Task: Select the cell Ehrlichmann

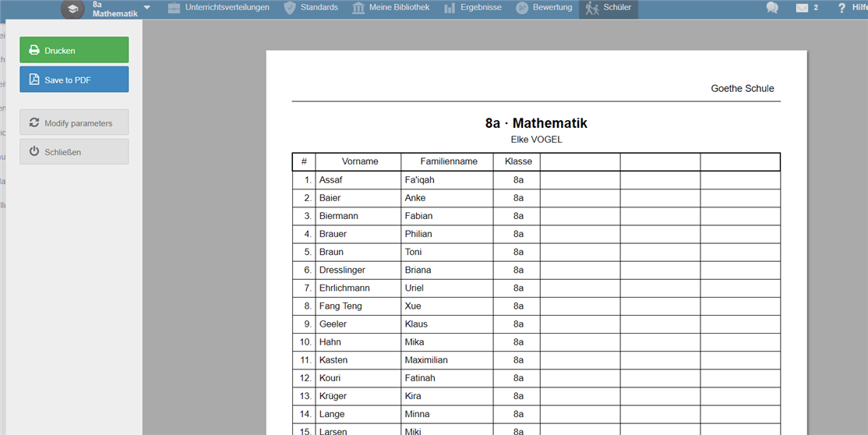Action: (x=358, y=288)
